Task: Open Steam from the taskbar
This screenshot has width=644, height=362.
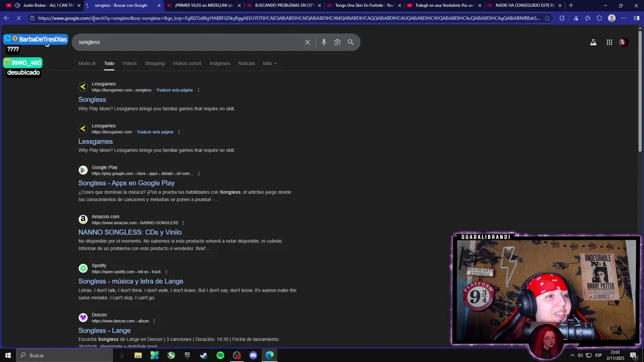Action: point(204,355)
